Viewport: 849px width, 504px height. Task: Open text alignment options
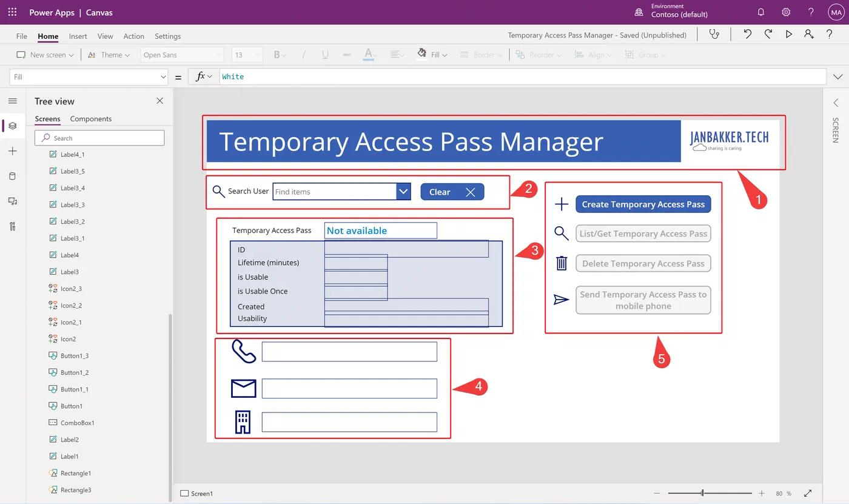pyautogui.click(x=397, y=55)
